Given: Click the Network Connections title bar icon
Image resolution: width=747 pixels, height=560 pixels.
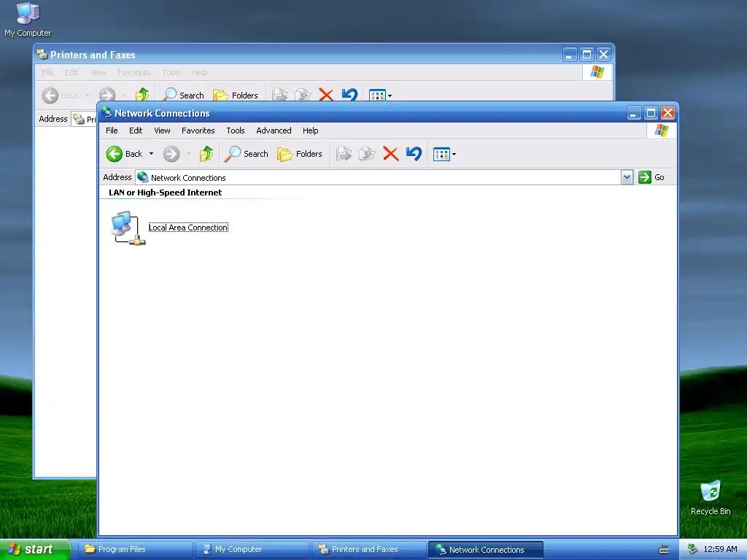Looking at the screenshot, I should (x=107, y=112).
